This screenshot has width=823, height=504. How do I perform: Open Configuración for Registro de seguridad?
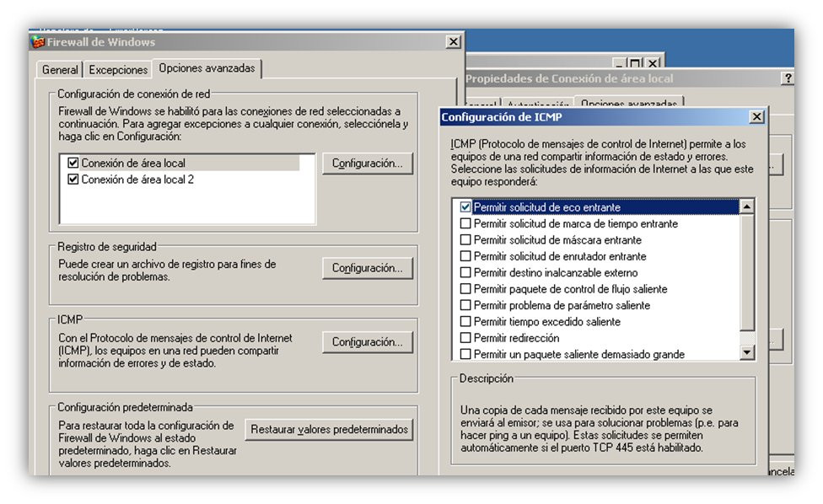pos(368,268)
